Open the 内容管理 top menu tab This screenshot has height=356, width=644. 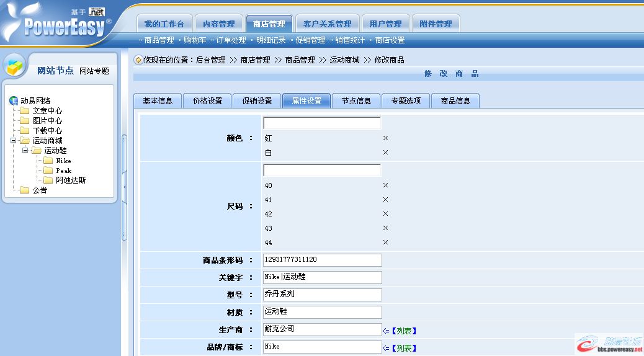click(218, 24)
